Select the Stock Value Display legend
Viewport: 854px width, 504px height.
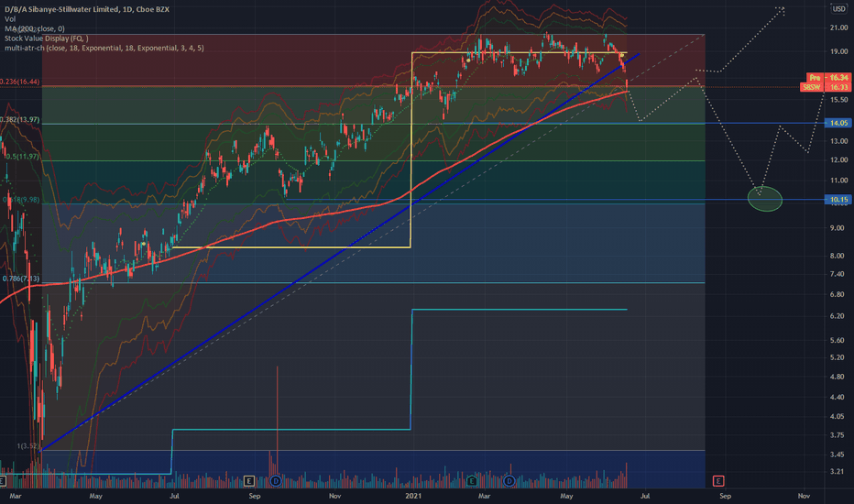[x=47, y=38]
